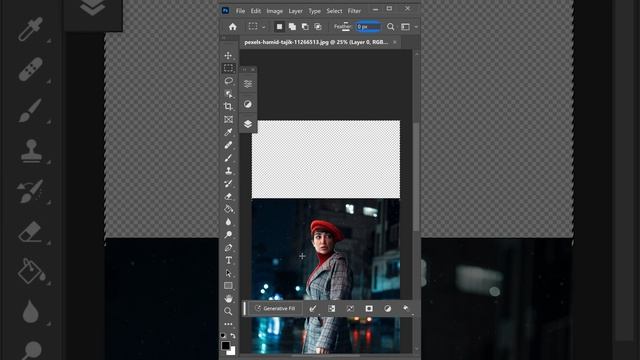Open the File menu
Screen dimensions: 640x360
[240, 11]
